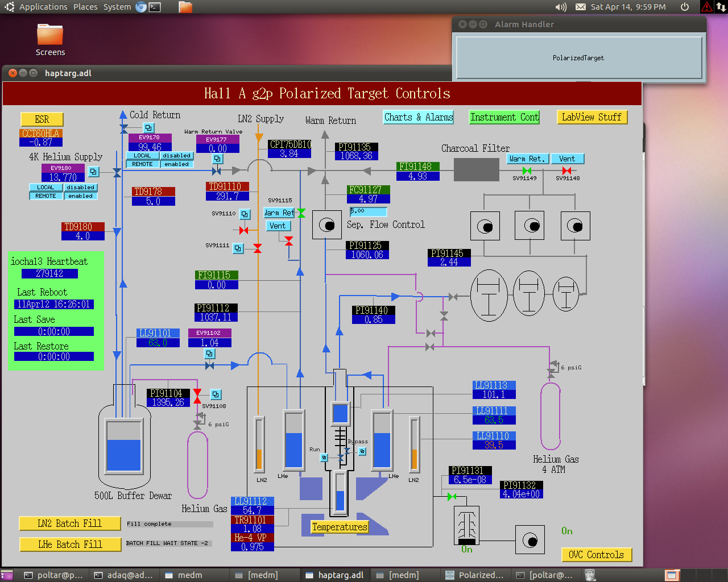The image size is (728, 582).
Task: Click red SV91108 valve symbol
Action: [x=197, y=396]
